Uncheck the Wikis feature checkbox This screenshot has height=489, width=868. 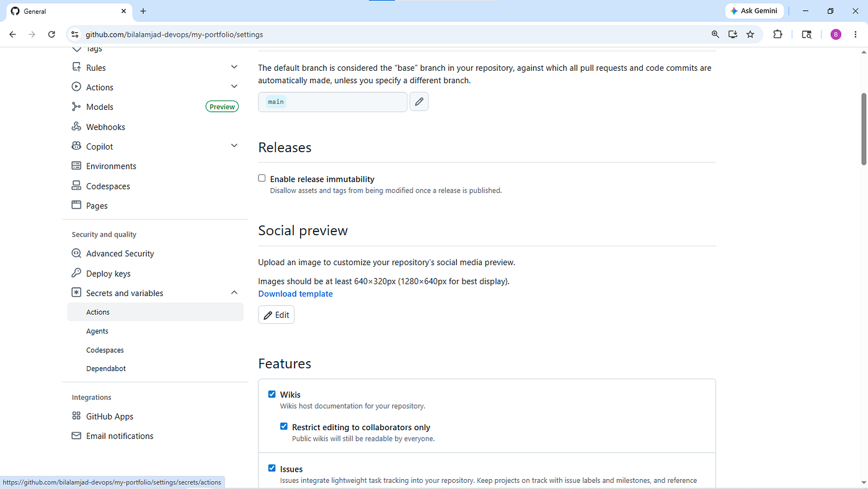pos(272,394)
